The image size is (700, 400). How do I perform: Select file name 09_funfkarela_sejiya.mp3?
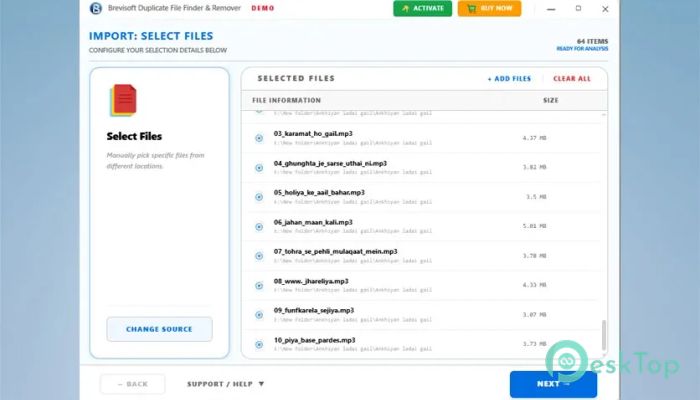click(x=314, y=310)
